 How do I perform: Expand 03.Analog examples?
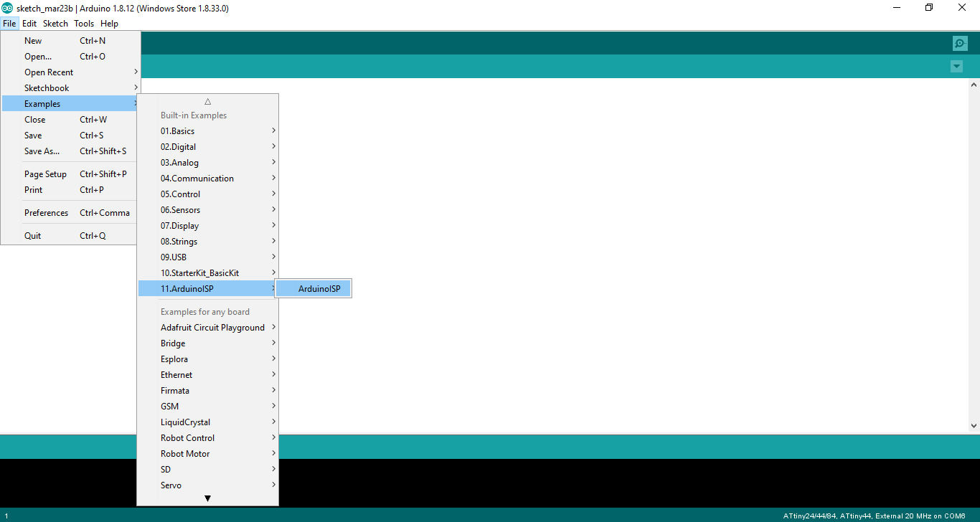click(208, 163)
